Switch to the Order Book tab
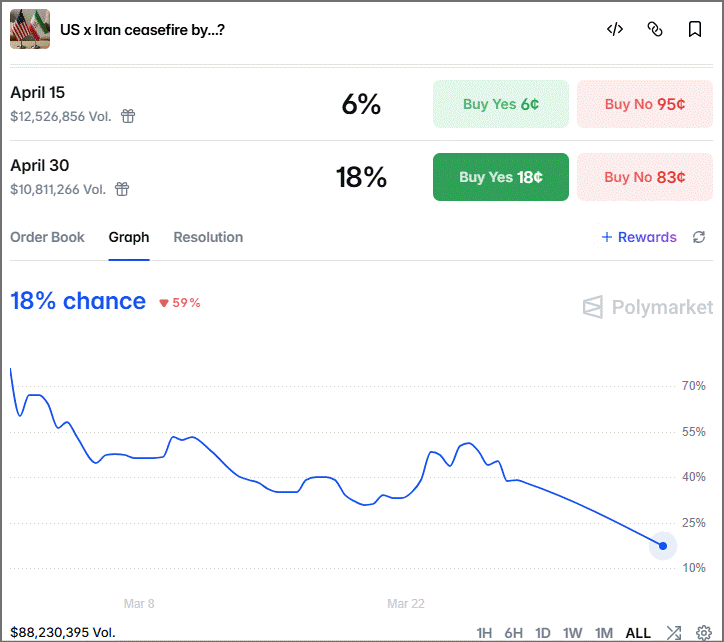The height and width of the screenshot is (642, 724). [47, 237]
